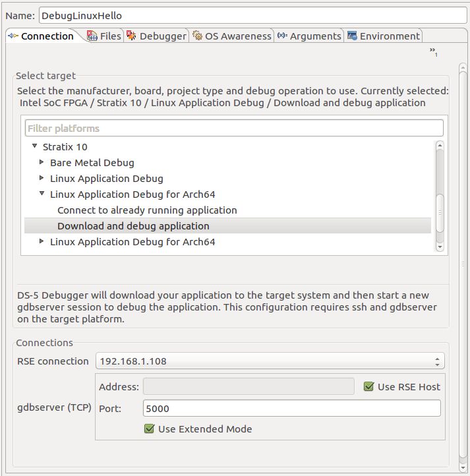The width and height of the screenshot is (470, 476).
Task: Open the Files tab
Action: (104, 36)
